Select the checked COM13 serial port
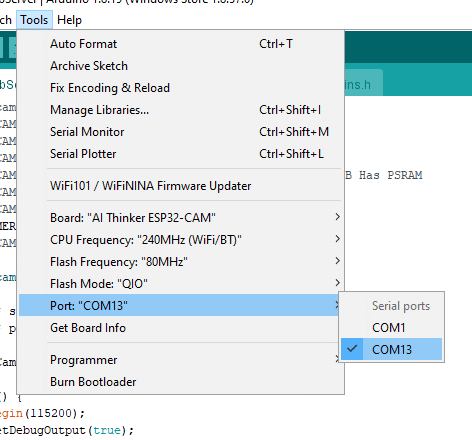The width and height of the screenshot is (472, 440). 392,349
